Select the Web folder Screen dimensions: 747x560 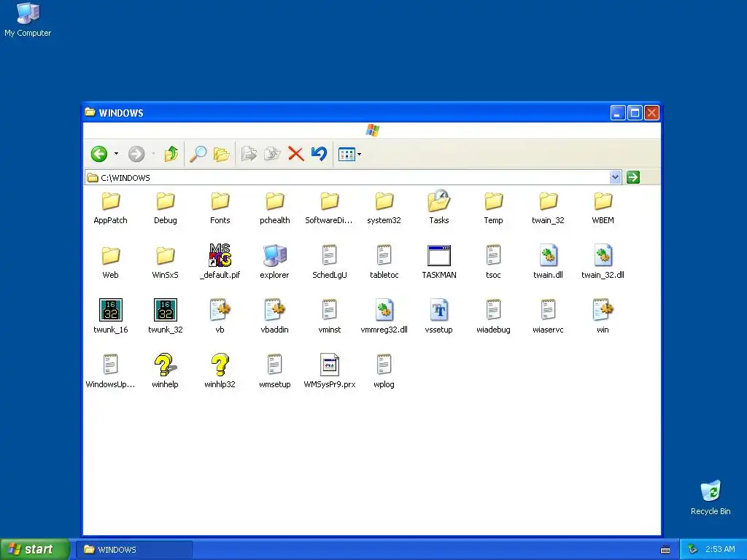[x=111, y=262]
